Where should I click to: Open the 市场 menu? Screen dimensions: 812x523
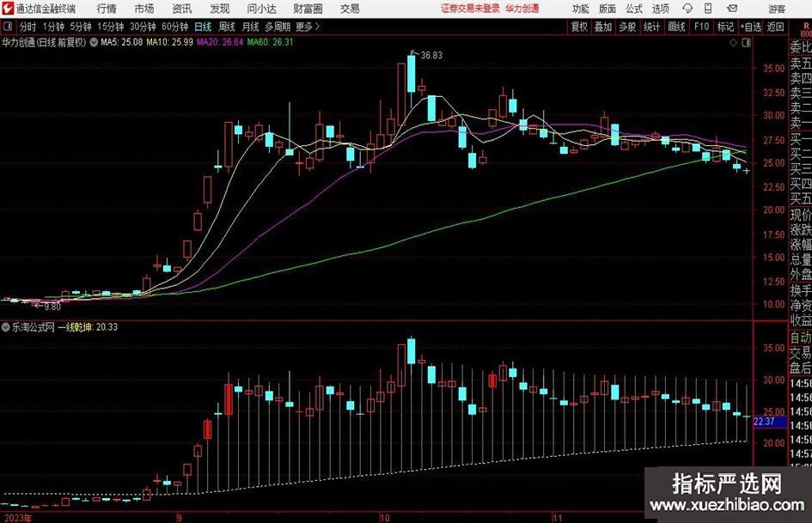[144, 9]
